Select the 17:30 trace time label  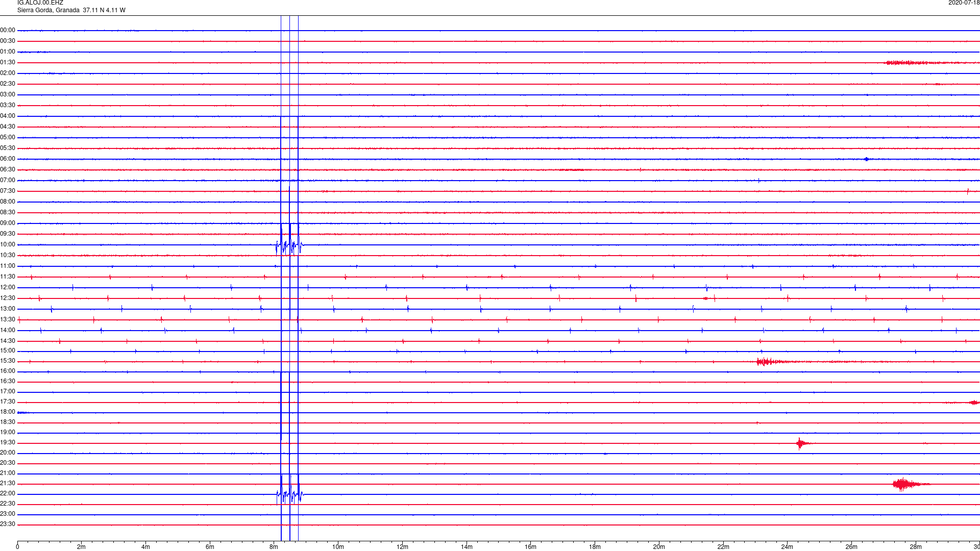click(8, 402)
